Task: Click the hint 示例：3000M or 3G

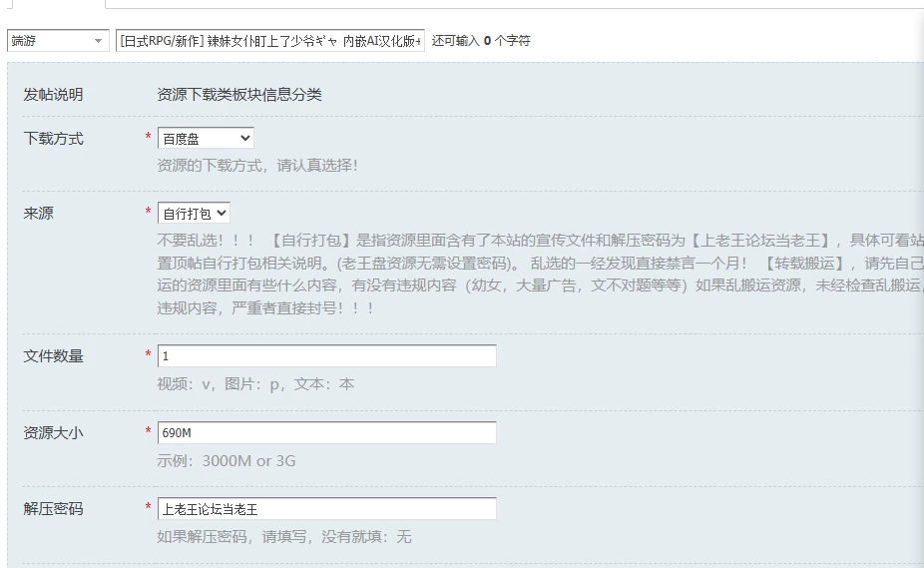Action: [227, 460]
